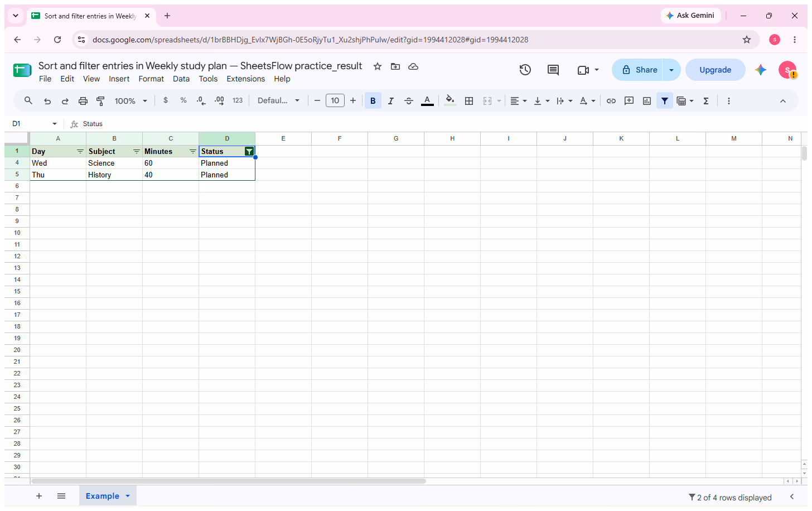Open version history clock icon
The height and width of the screenshot is (511, 812).
coord(525,70)
